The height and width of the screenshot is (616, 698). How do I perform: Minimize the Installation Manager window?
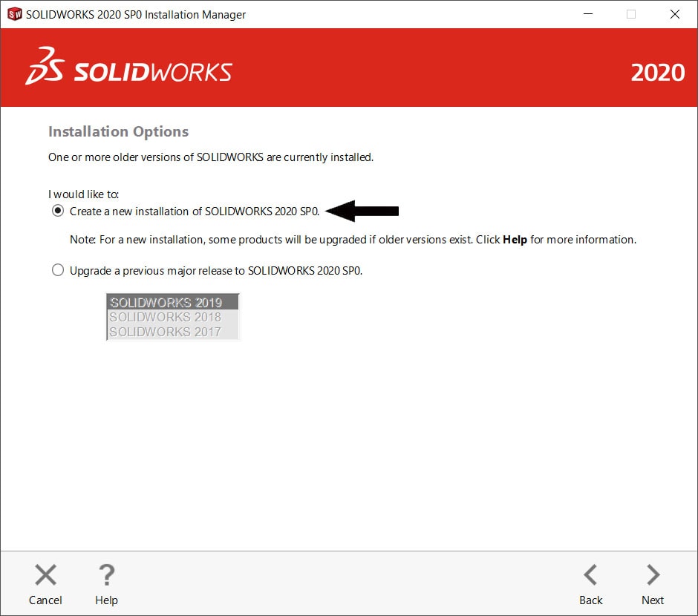pos(589,13)
